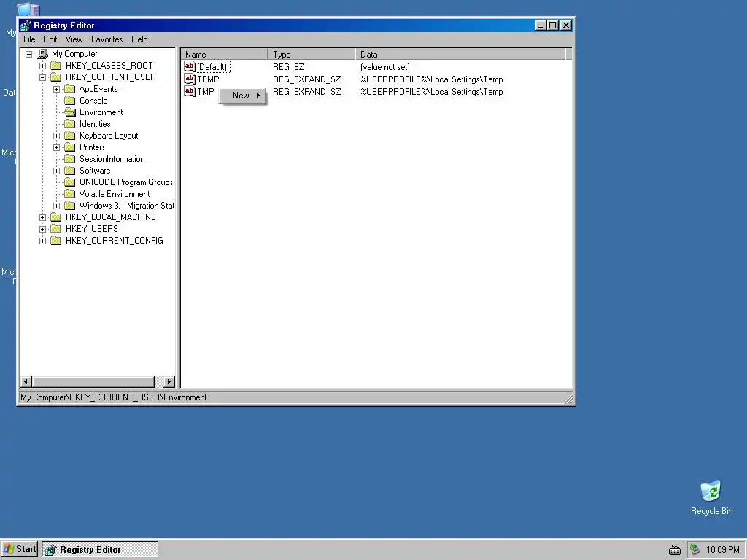Click the HKEY_USERS folder icon

coord(55,228)
